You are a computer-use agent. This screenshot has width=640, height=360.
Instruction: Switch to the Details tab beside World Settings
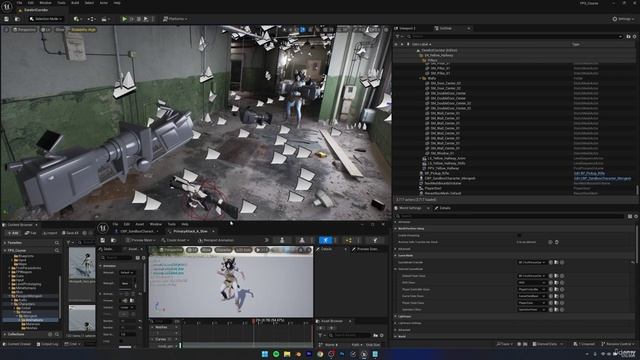tap(443, 208)
